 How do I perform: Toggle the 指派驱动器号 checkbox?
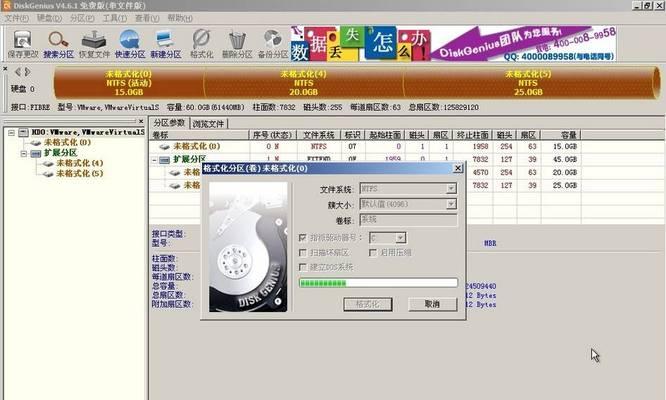[x=302, y=238]
